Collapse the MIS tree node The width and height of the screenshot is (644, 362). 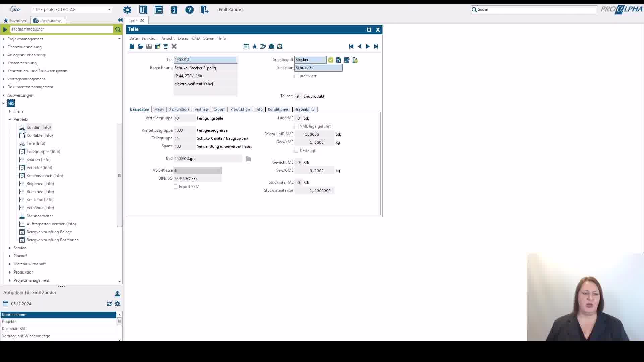[x=4, y=103]
